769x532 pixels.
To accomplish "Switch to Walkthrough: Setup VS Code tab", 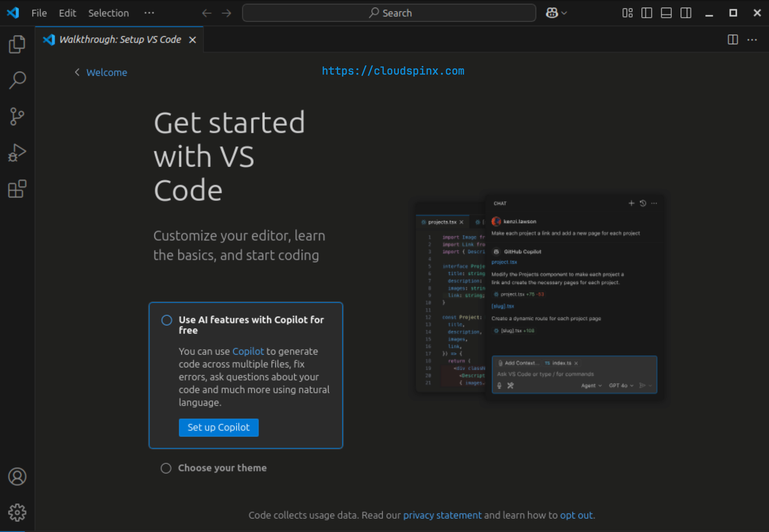I will click(120, 39).
